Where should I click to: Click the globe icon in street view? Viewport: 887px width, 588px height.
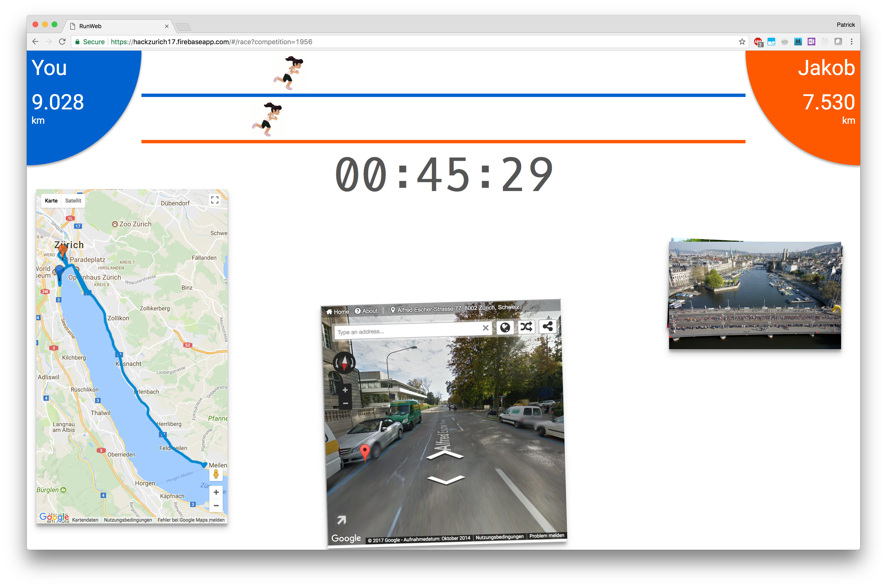505,328
